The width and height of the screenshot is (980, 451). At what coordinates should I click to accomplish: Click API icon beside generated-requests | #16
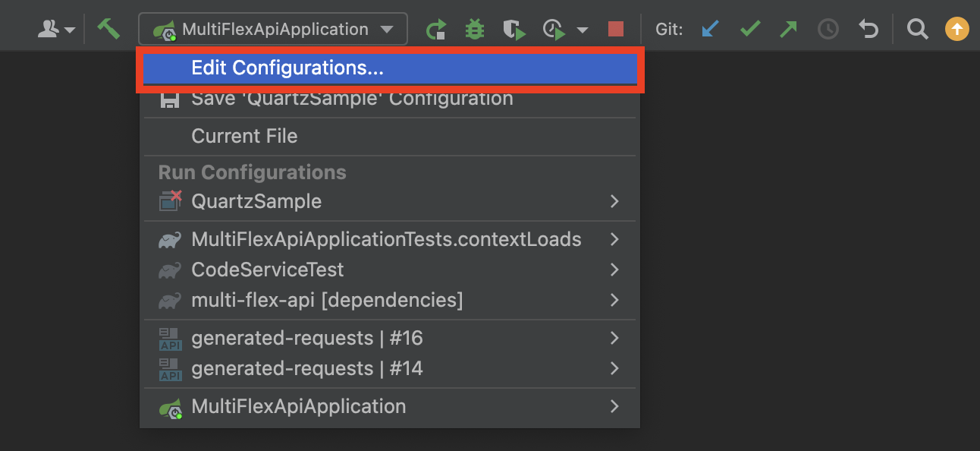coord(170,339)
